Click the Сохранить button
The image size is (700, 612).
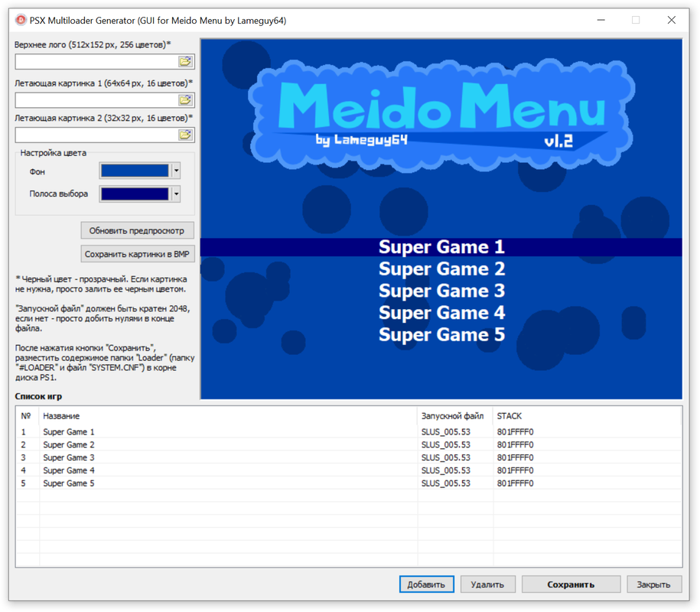pyautogui.click(x=571, y=584)
